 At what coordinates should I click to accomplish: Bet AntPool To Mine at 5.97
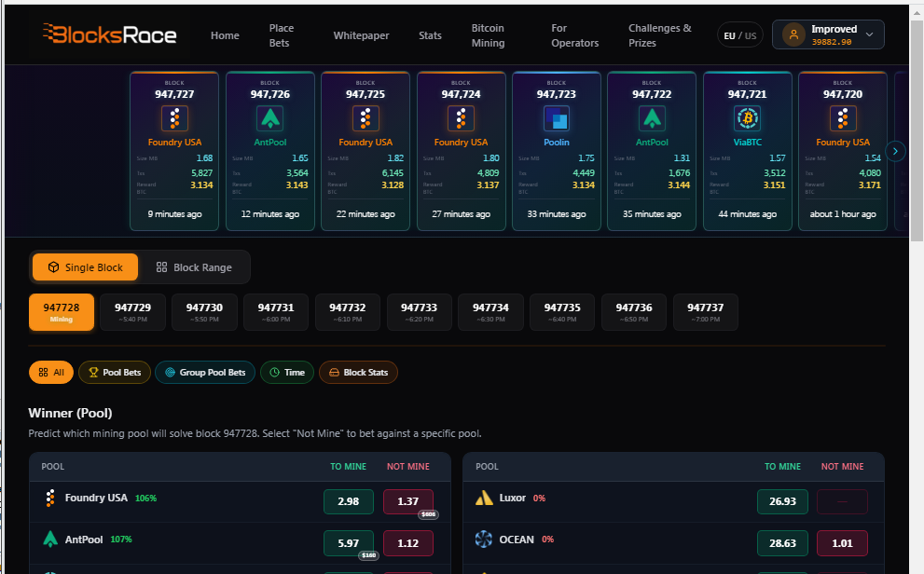pos(349,543)
